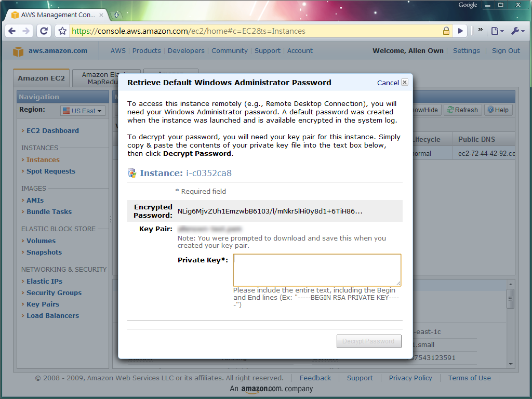Open Bundle Tasks
This screenshot has width=532, height=399.
point(49,212)
